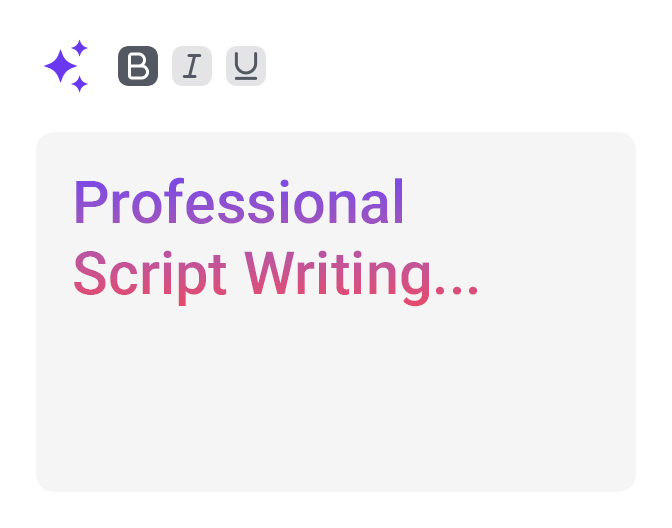Enable italic formatting with the I button

pos(192,66)
